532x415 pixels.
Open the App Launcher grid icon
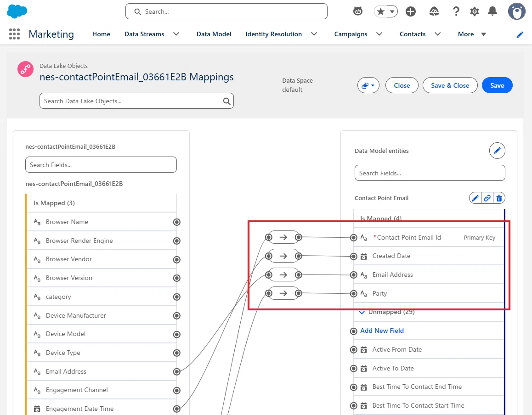14,34
